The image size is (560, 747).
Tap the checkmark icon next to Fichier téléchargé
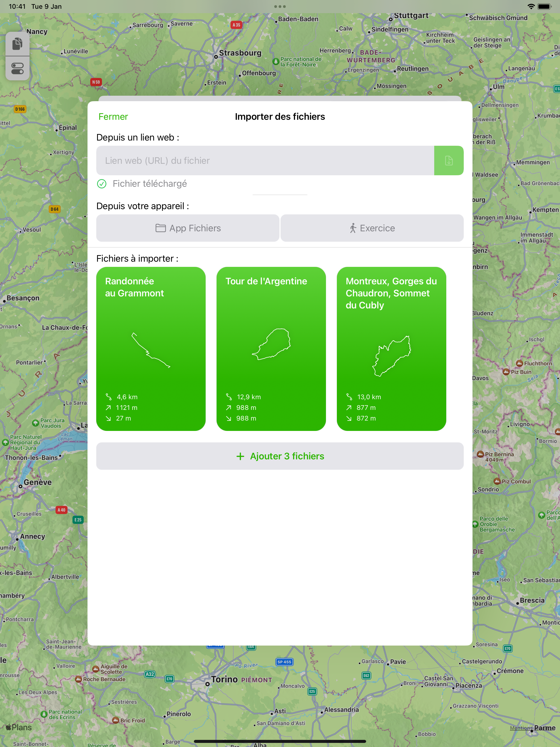click(102, 183)
